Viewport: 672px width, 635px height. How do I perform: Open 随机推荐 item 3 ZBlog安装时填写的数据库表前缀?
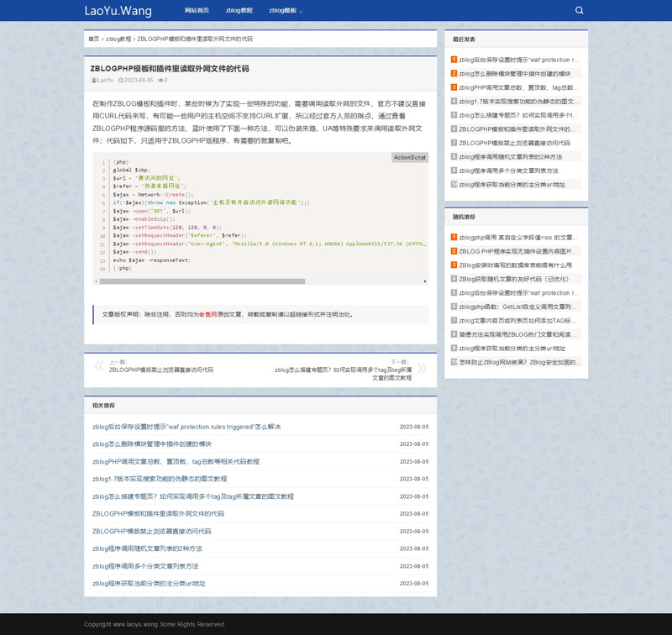tap(515, 265)
